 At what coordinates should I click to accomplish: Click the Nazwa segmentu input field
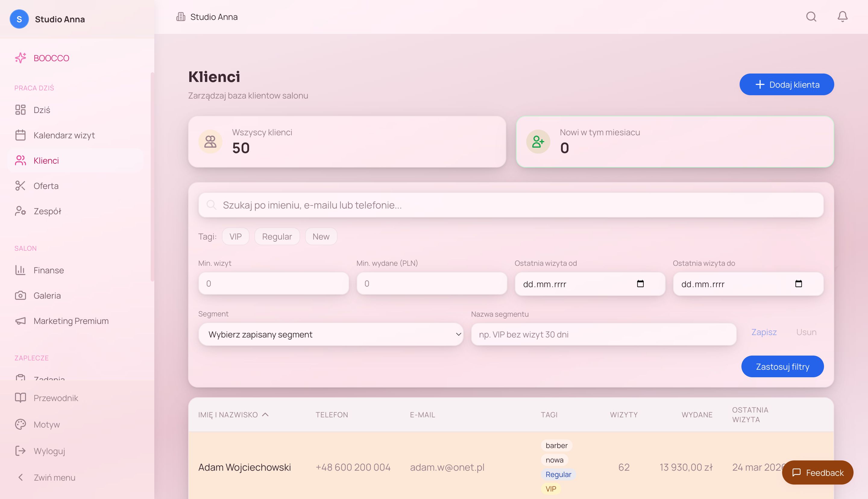pyautogui.click(x=603, y=334)
